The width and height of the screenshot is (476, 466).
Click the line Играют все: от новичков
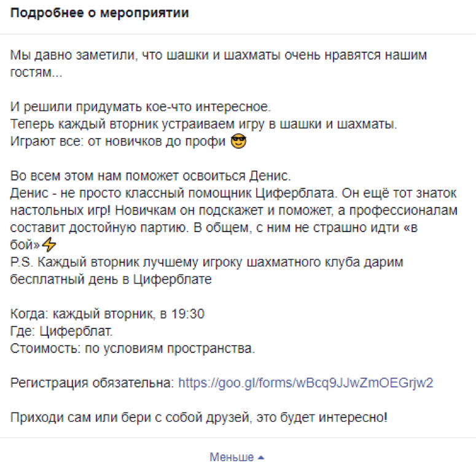coord(118,141)
